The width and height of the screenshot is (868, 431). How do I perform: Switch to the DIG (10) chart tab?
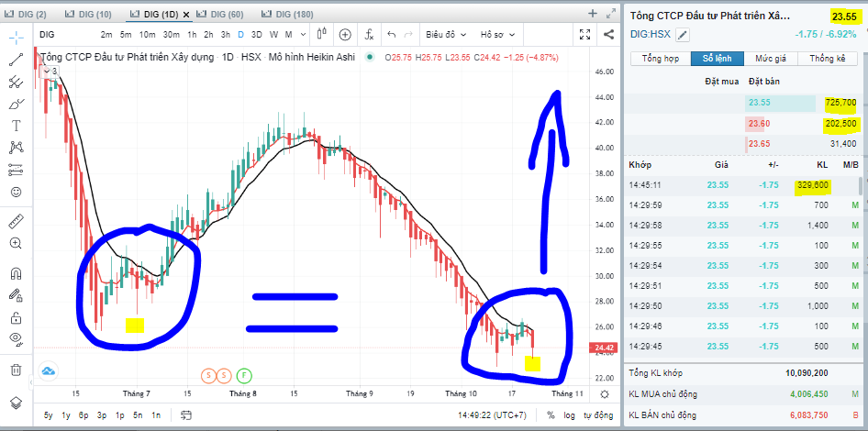click(87, 14)
